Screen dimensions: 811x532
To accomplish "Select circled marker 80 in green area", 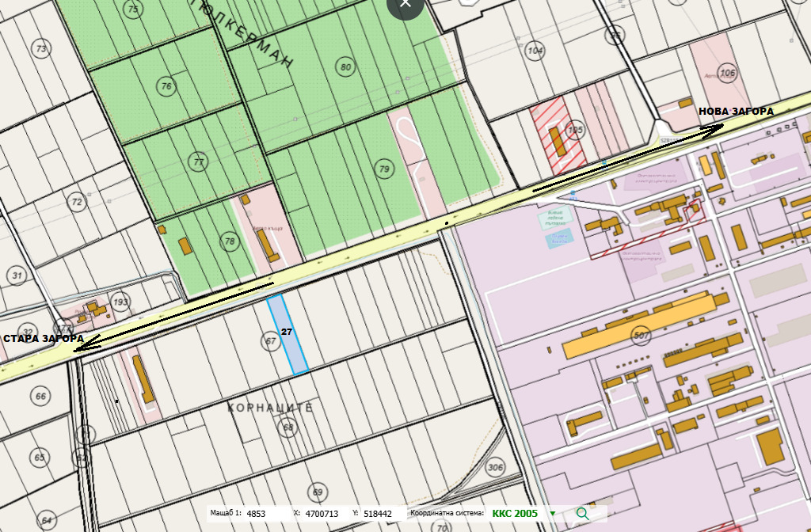I will pyautogui.click(x=345, y=67).
